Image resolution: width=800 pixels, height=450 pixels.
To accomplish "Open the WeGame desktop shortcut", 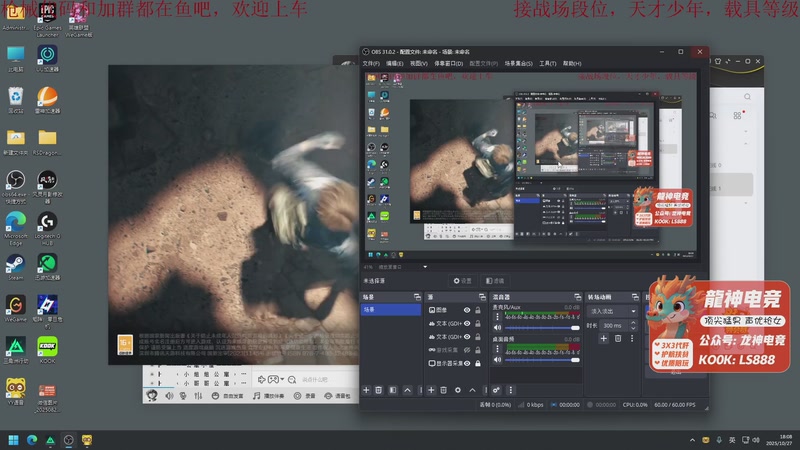I will (15, 309).
